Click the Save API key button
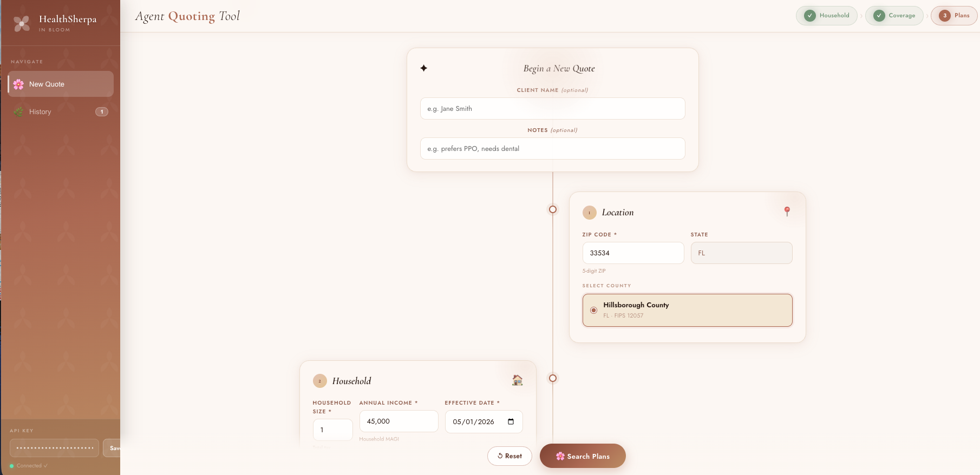 (112, 448)
